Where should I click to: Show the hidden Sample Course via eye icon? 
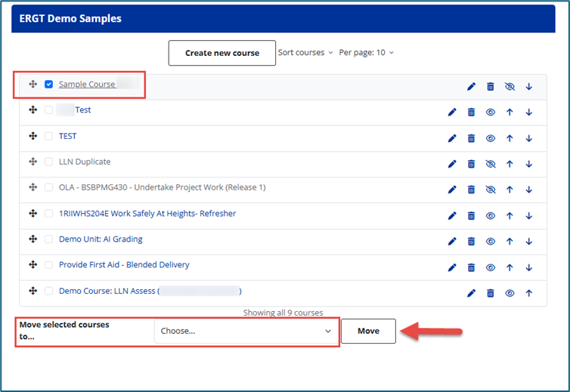click(510, 87)
